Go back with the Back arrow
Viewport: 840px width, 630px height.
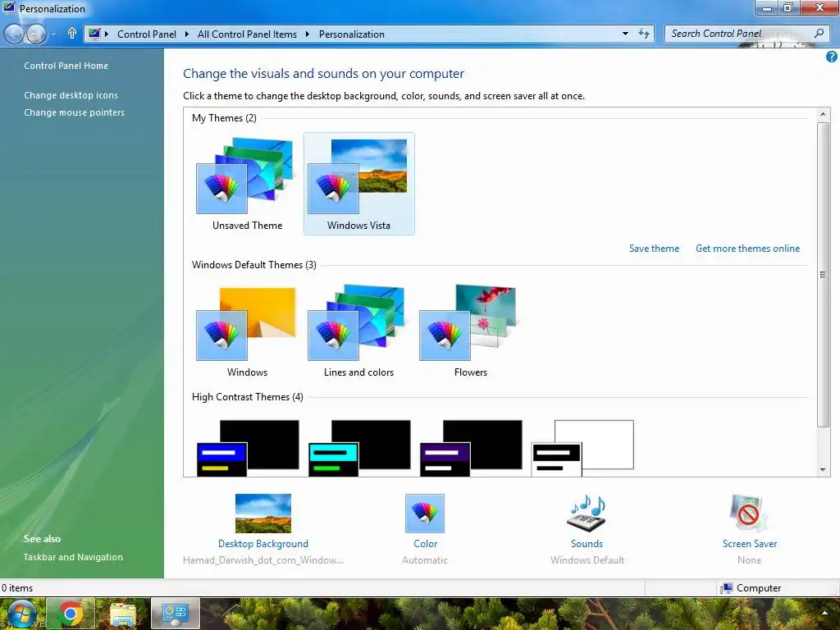coord(15,34)
